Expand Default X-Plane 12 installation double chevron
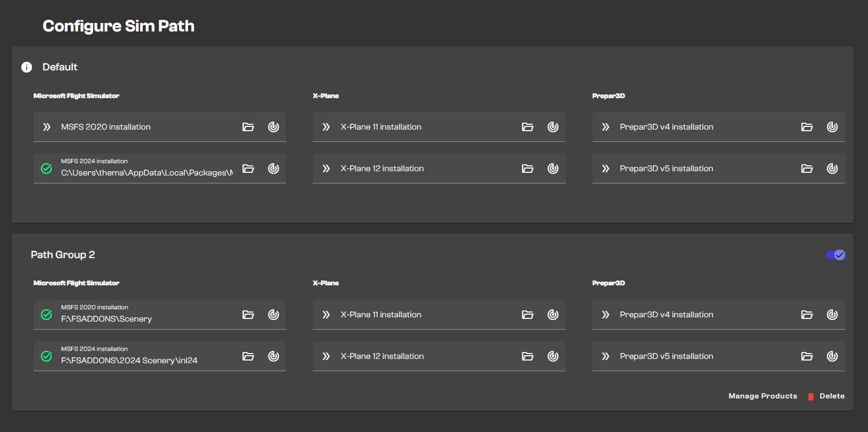Viewport: 868px width, 432px height. click(326, 169)
